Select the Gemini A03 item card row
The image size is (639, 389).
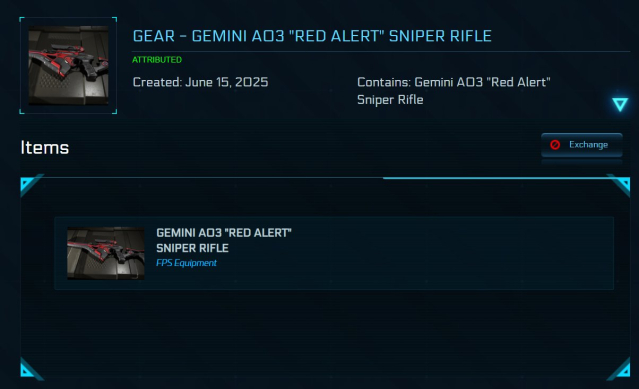(334, 253)
